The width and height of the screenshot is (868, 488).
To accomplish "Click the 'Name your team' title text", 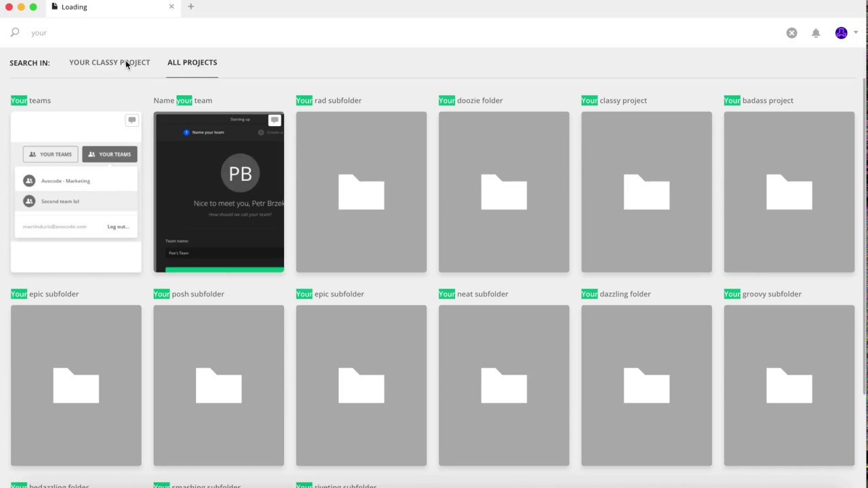I will 183,100.
